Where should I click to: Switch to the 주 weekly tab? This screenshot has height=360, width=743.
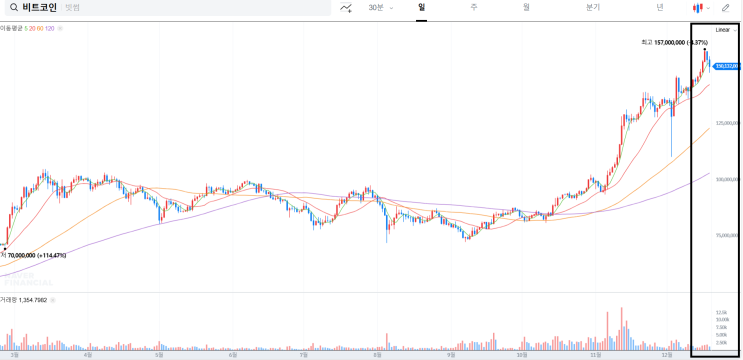[x=474, y=8]
